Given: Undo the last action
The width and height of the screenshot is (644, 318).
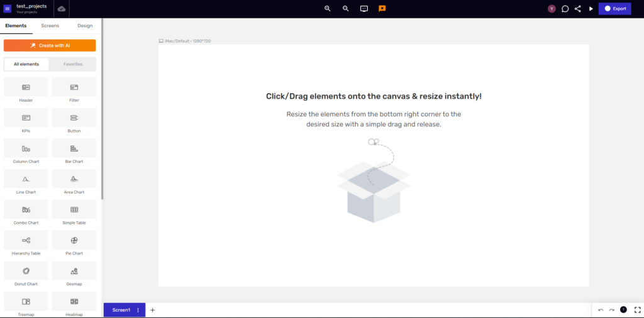Looking at the screenshot, I should point(601,310).
